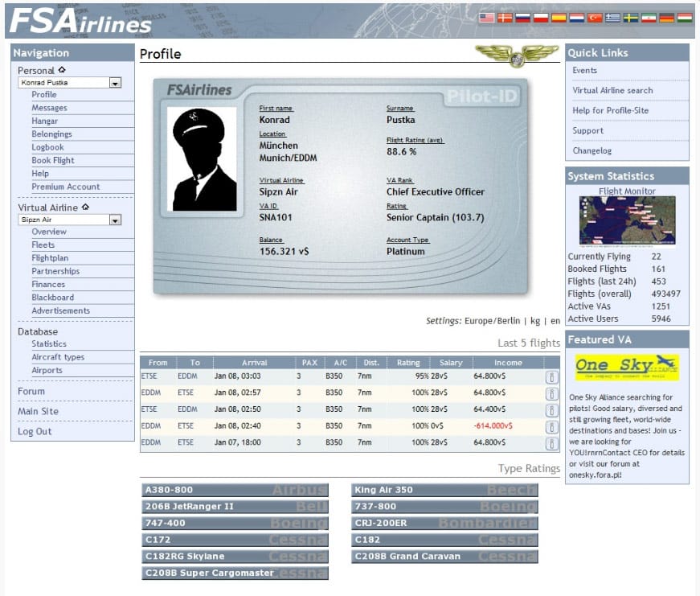Click the United States flag icon
Viewport: 700px width, 596px height.
click(x=487, y=18)
